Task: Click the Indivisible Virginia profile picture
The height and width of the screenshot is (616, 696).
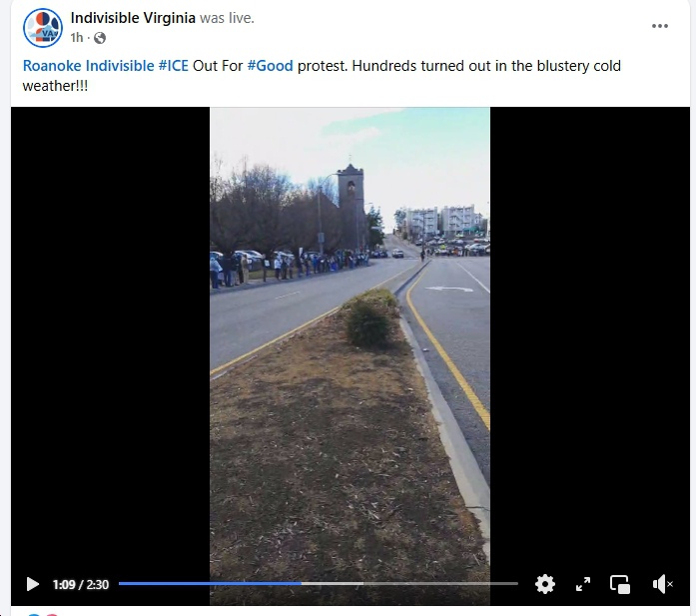Action: [43, 28]
